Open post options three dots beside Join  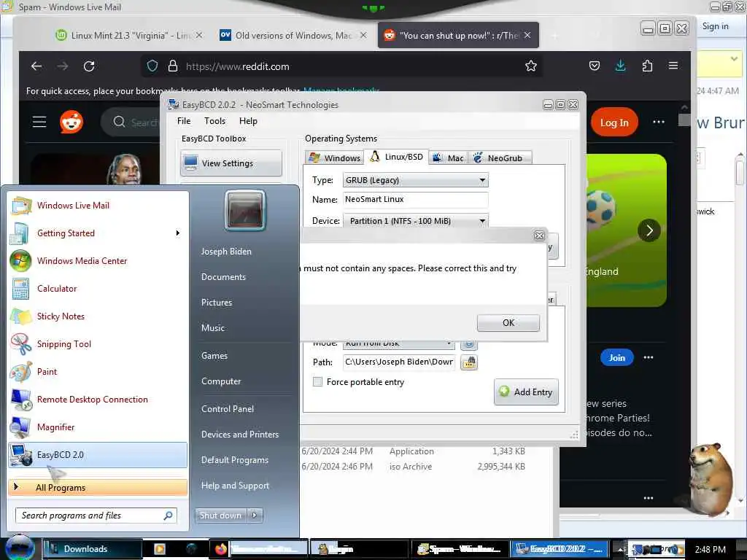click(x=649, y=357)
